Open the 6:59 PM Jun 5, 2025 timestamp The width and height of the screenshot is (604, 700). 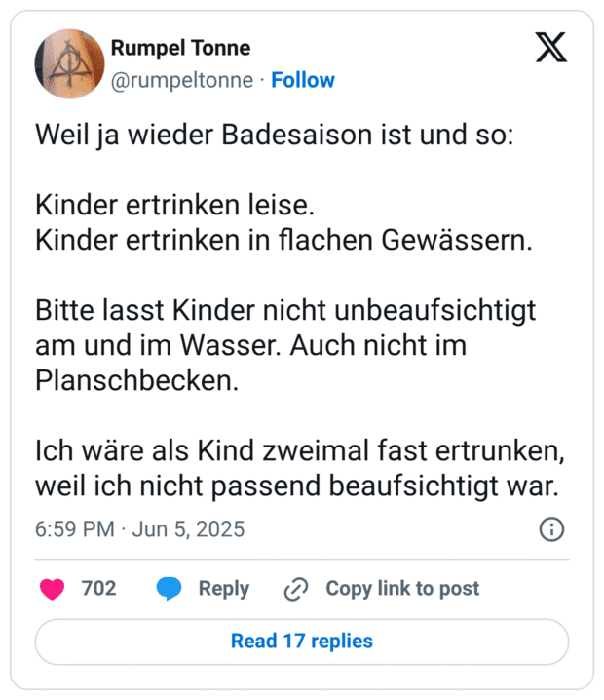(x=140, y=529)
